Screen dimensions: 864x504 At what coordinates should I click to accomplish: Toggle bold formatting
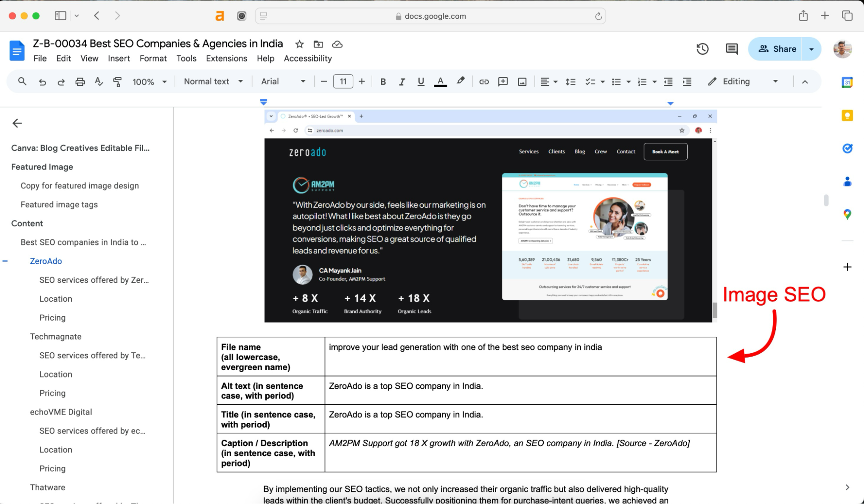(383, 82)
